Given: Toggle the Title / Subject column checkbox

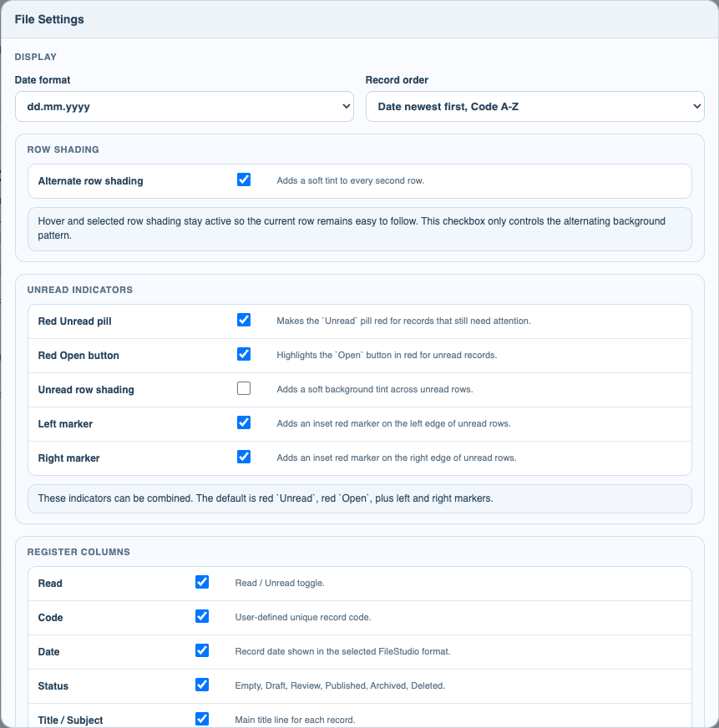Looking at the screenshot, I should 202,719.
